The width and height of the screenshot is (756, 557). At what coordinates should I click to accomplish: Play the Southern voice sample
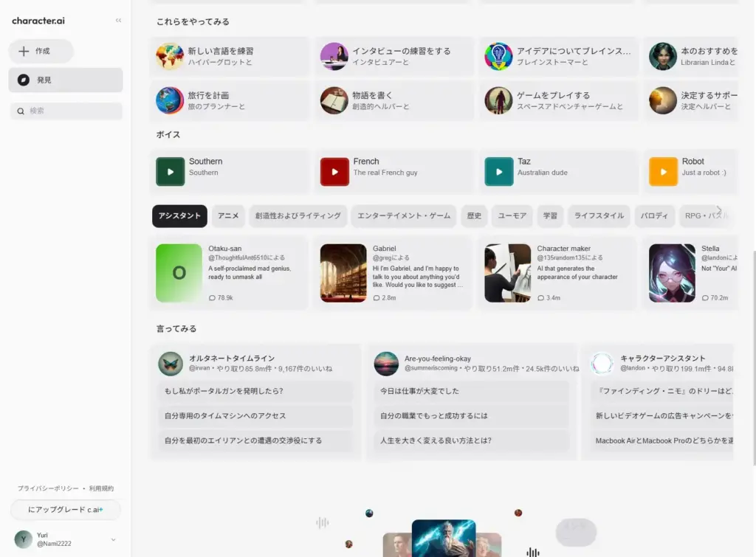(x=170, y=171)
